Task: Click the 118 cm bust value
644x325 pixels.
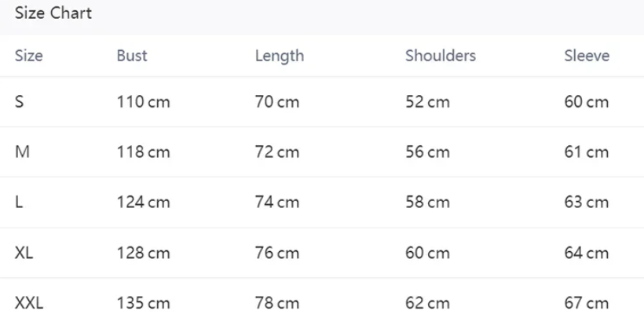Action: point(143,152)
